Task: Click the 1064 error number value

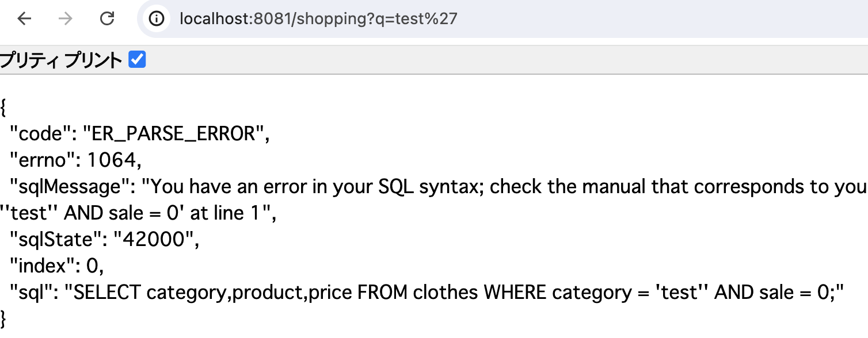Action: click(x=114, y=160)
